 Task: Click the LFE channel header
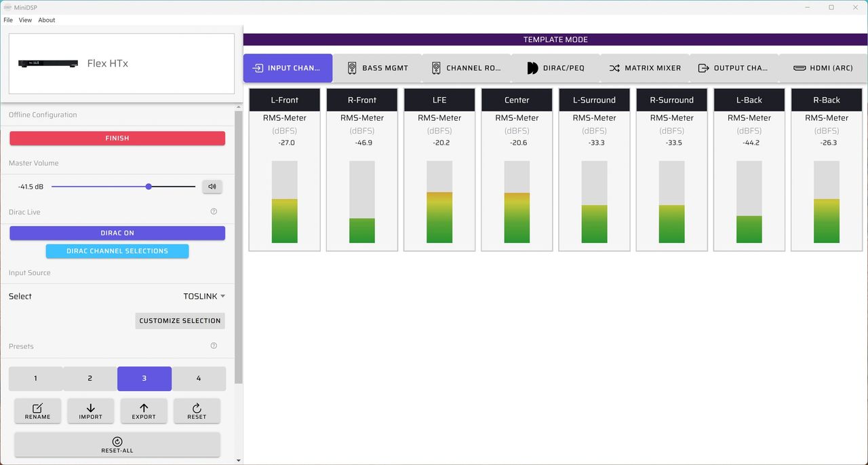pos(439,100)
